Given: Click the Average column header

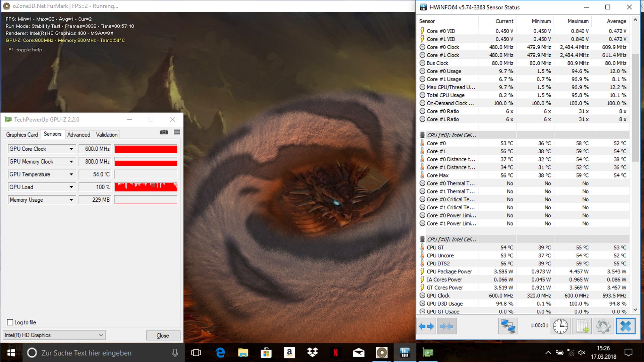Looking at the screenshot, I should click(x=610, y=21).
